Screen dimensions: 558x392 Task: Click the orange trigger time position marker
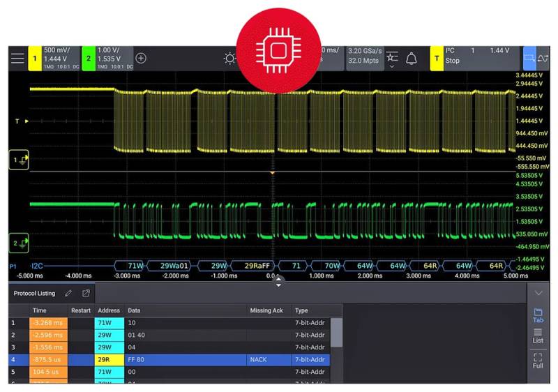point(272,173)
